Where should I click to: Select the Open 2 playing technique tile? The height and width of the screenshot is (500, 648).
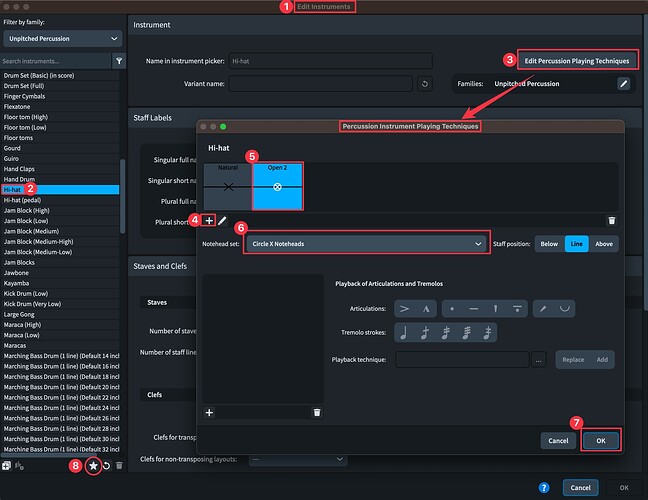pos(277,187)
